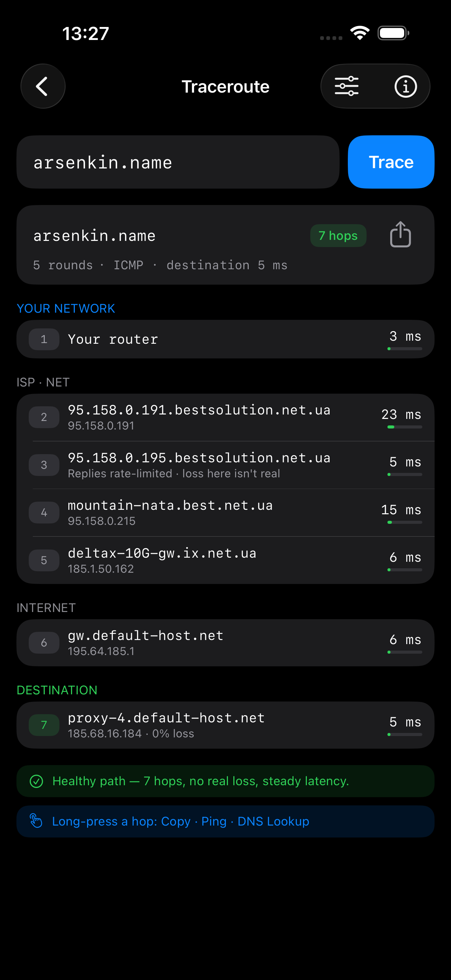Tap the back chevron button
The width and height of the screenshot is (451, 980).
point(43,86)
